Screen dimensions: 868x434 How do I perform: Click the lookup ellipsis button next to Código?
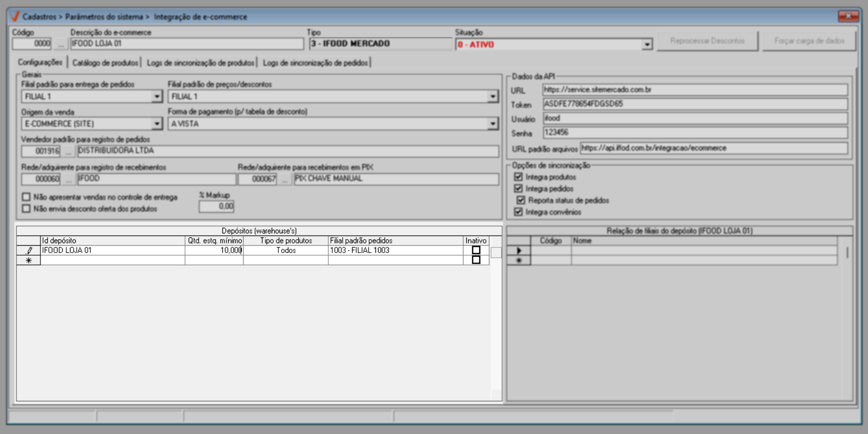pyautogui.click(x=61, y=44)
